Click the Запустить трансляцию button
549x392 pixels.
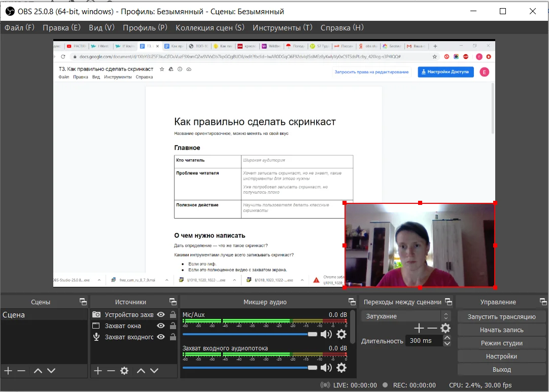(501, 316)
